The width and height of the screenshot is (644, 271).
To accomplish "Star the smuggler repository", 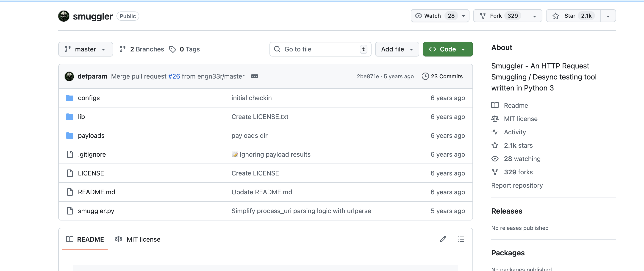I will click(573, 16).
